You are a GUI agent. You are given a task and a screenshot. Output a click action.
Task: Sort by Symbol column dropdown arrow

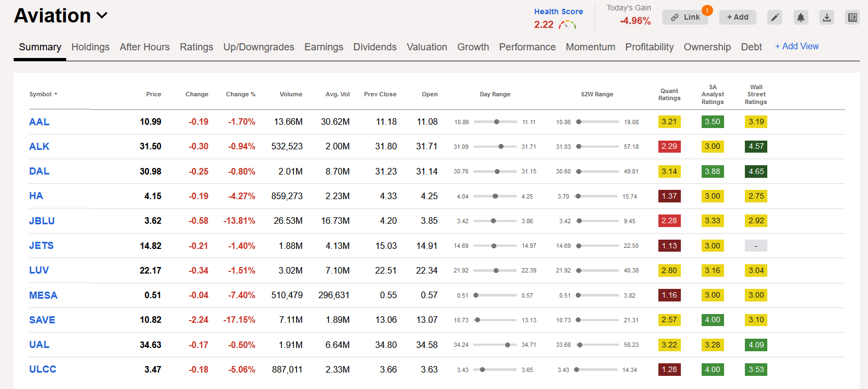coord(56,94)
